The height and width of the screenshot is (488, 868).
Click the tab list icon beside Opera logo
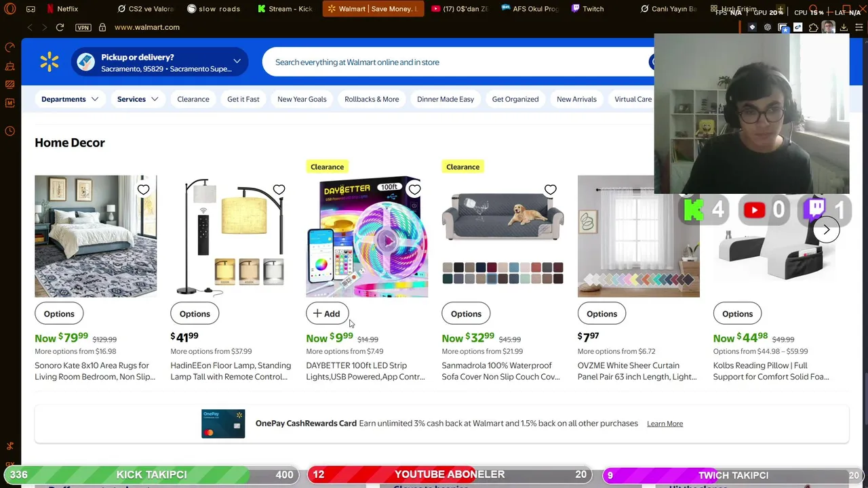click(31, 9)
